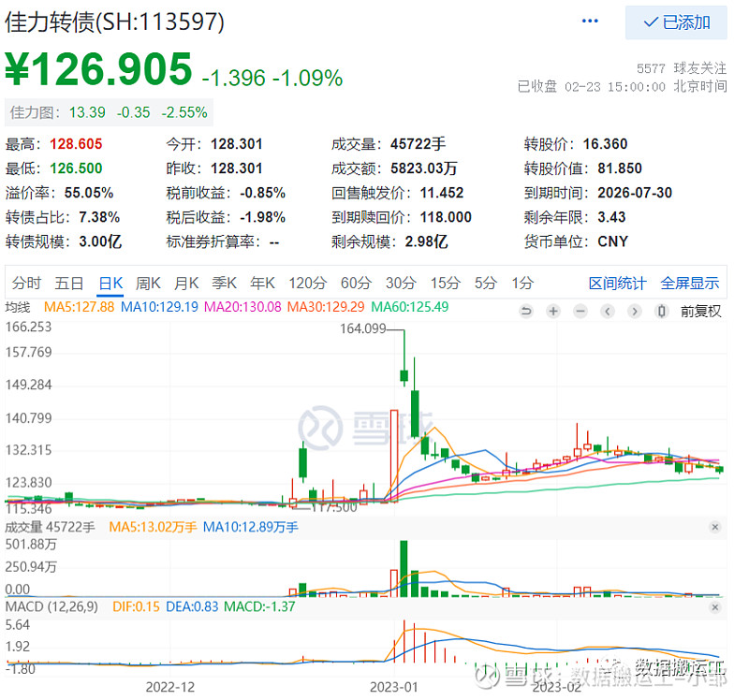Image resolution: width=749 pixels, height=700 pixels.
Task: Click the 117.500 low price marker
Action: pyautogui.click(x=334, y=507)
